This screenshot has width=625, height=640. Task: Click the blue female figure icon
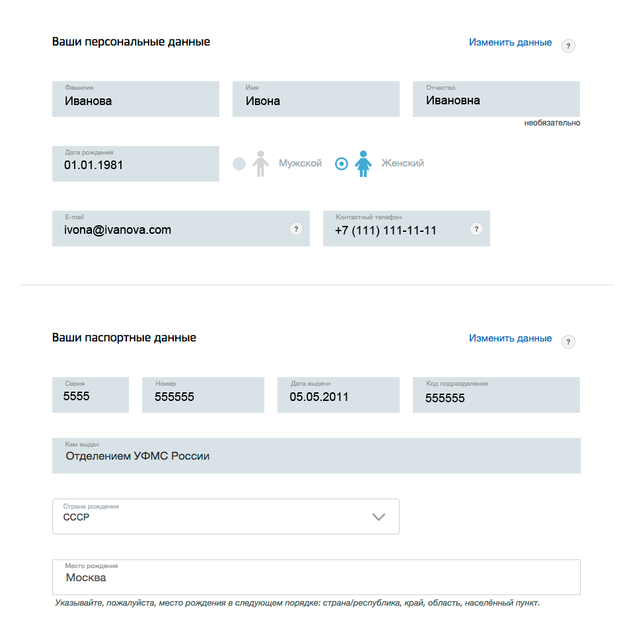tap(363, 163)
